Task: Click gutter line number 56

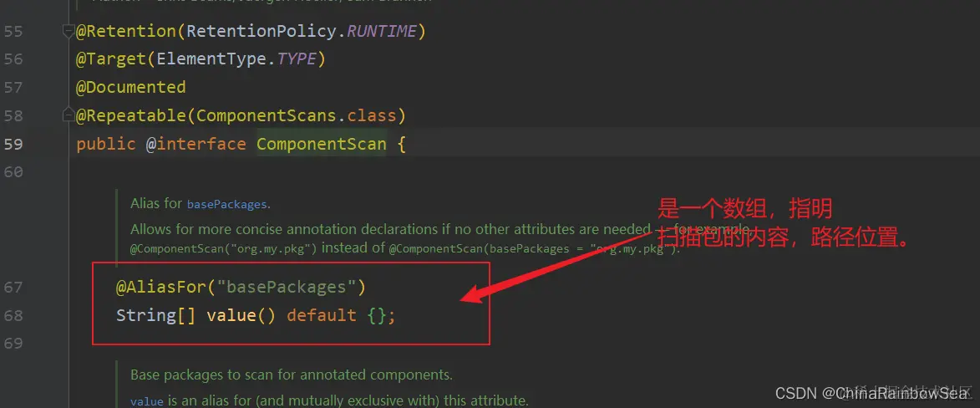Action: [13, 59]
